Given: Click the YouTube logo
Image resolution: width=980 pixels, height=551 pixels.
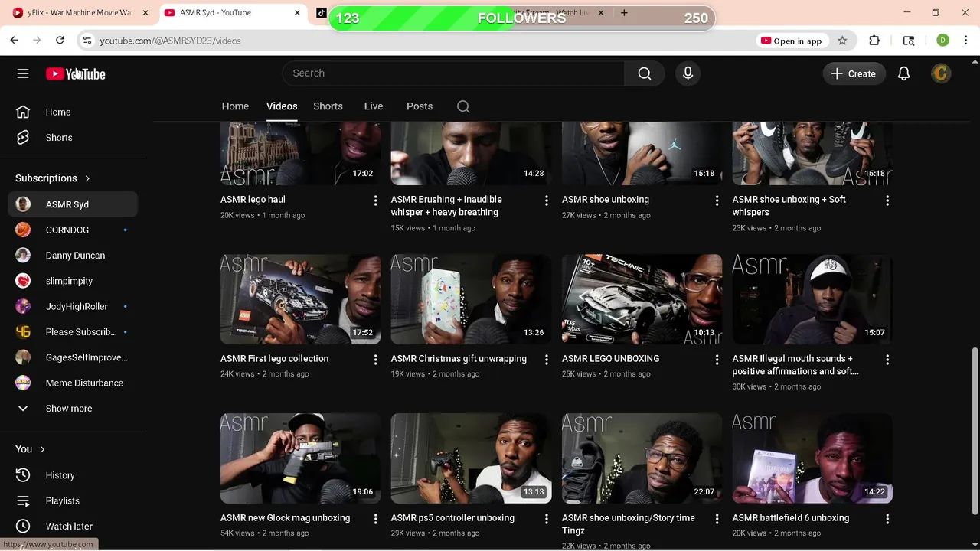Looking at the screenshot, I should (75, 73).
